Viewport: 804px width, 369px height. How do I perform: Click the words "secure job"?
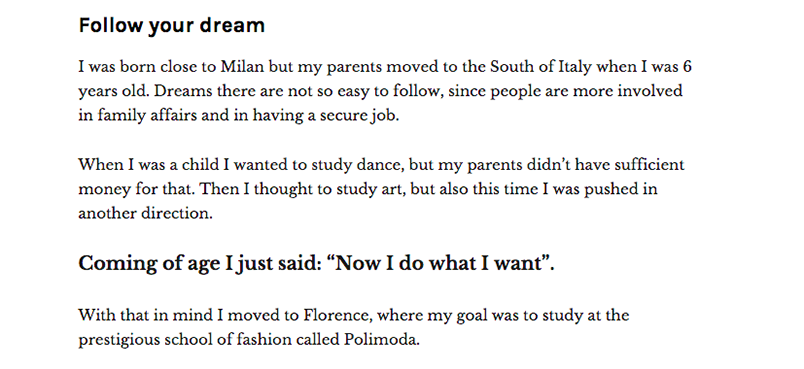coord(359,115)
